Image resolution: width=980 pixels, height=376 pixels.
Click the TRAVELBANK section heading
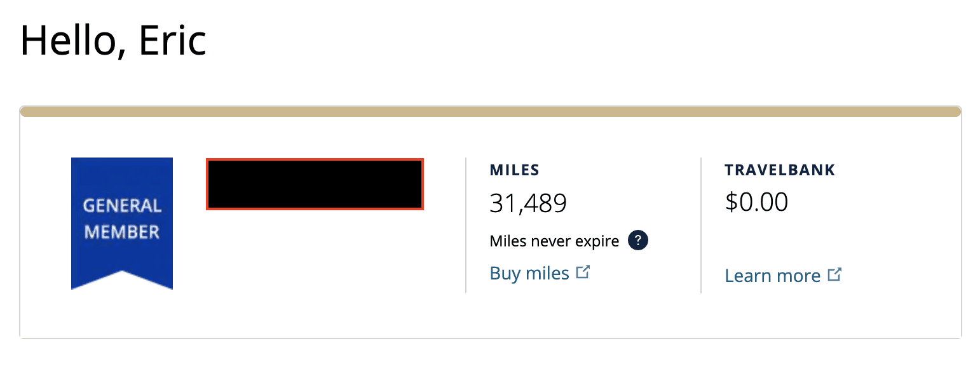point(780,170)
